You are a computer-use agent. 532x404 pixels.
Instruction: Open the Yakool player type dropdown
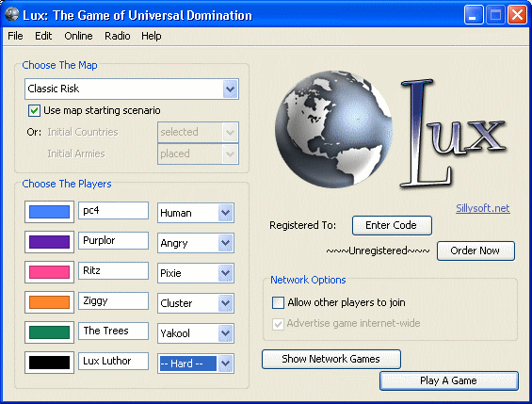click(196, 333)
